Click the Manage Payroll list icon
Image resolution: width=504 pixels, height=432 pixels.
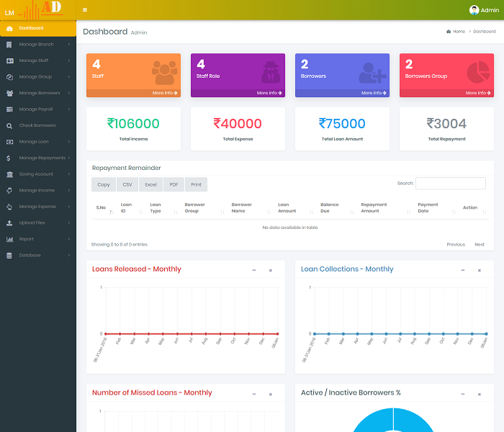pyautogui.click(x=9, y=109)
